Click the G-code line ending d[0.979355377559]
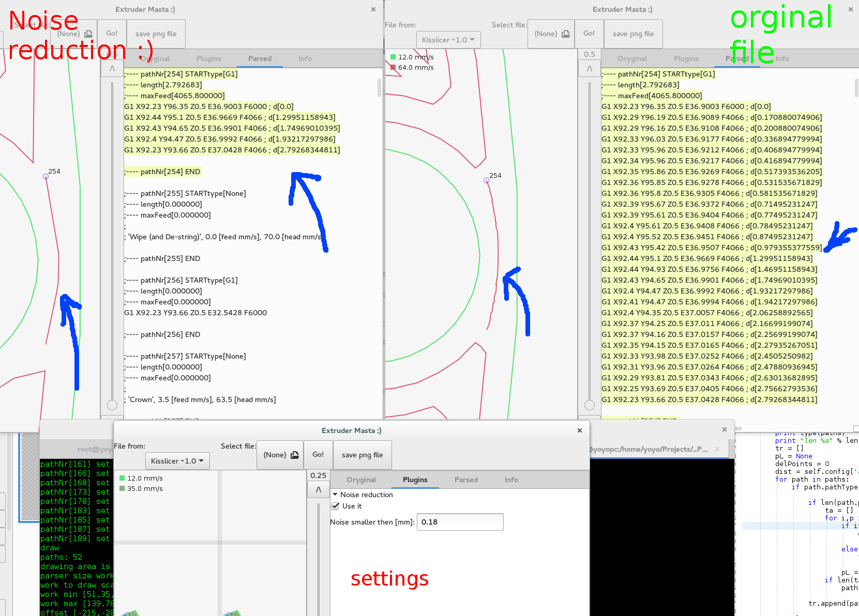The image size is (859, 616). (711, 248)
